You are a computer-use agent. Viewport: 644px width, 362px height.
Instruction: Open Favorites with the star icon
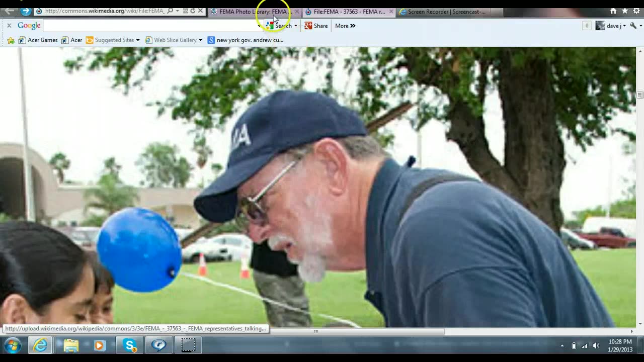point(625,11)
